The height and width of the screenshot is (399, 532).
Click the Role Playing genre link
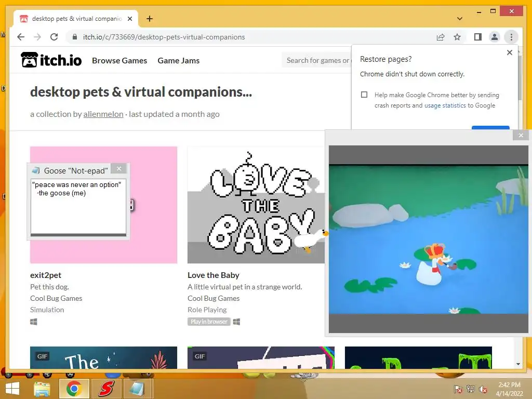click(x=207, y=310)
